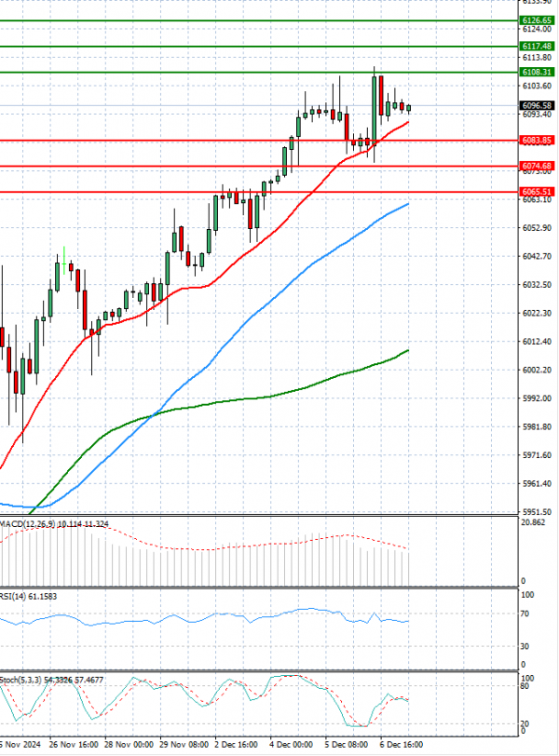Click the 2 Dec 16:00 time axis label
559x756 pixels.
(239, 745)
